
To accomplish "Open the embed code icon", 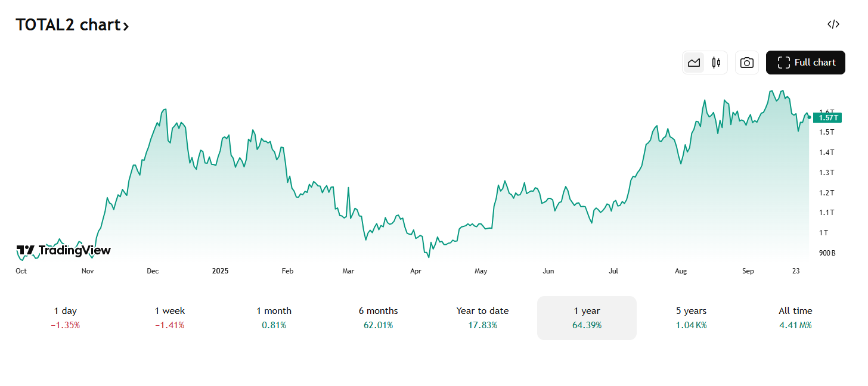I will pyautogui.click(x=833, y=24).
